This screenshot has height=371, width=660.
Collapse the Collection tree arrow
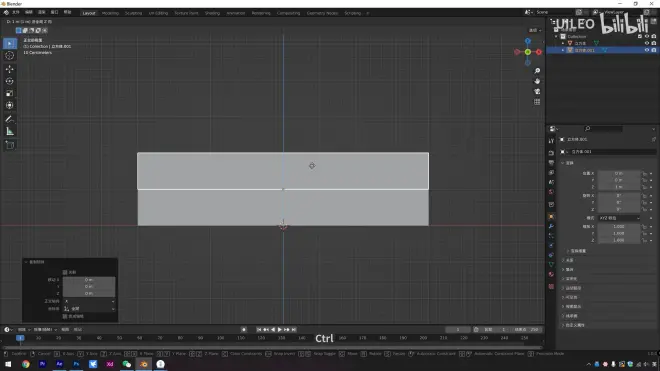(x=556, y=37)
